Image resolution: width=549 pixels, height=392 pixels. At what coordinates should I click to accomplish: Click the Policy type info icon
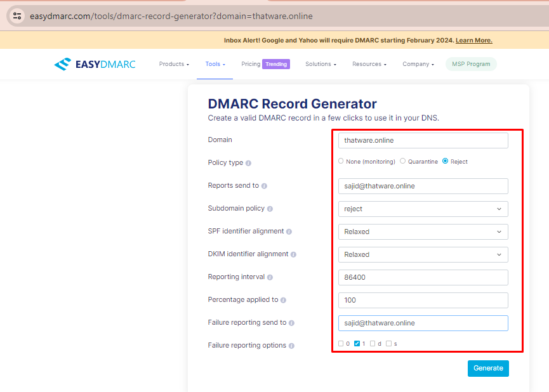(248, 163)
